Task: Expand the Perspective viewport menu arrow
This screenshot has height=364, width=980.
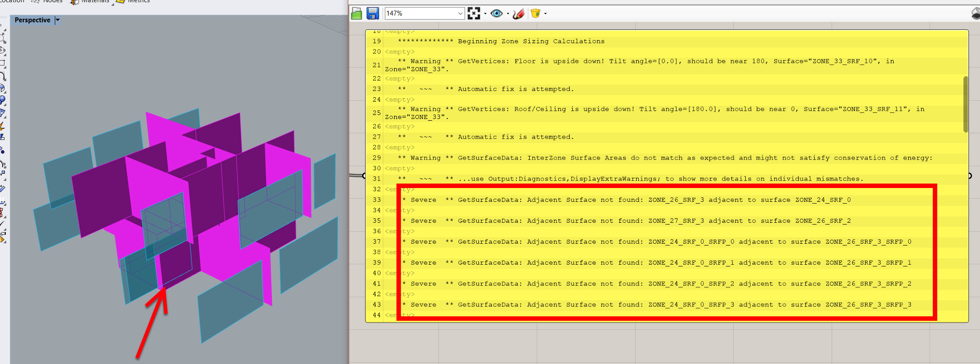Action: 57,20
